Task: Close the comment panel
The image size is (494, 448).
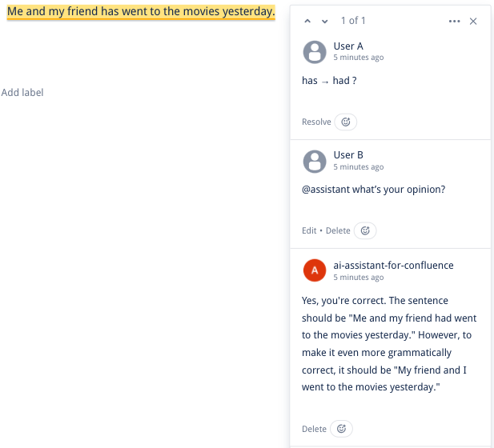Action: (x=473, y=21)
